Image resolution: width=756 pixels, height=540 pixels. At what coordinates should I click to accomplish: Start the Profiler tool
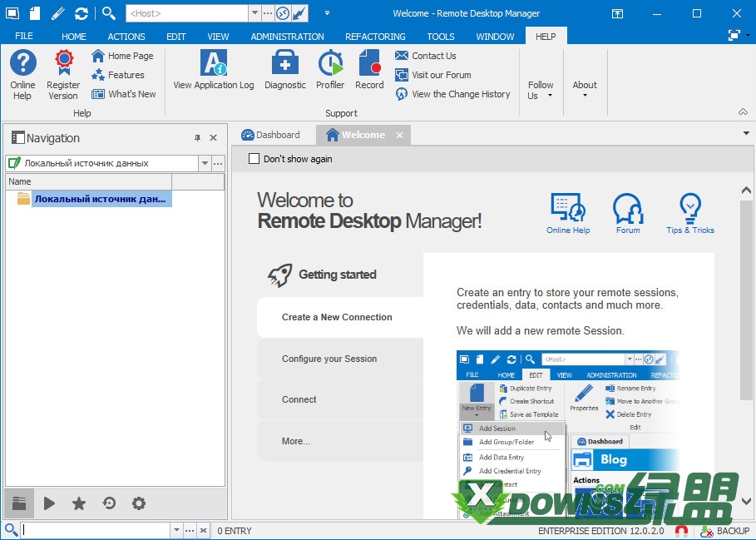click(x=330, y=70)
